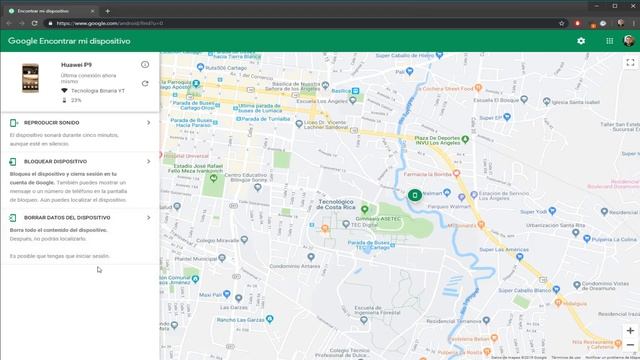Bookmark this page with star icon
640x360 pixels.
(562, 23)
